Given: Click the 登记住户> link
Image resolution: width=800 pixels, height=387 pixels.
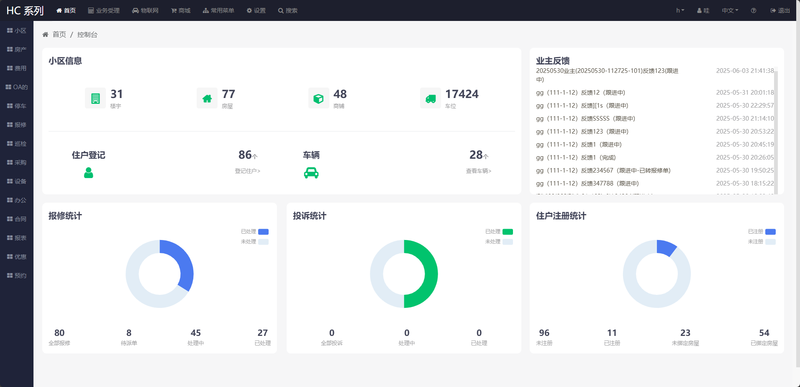Looking at the screenshot, I should (x=247, y=171).
